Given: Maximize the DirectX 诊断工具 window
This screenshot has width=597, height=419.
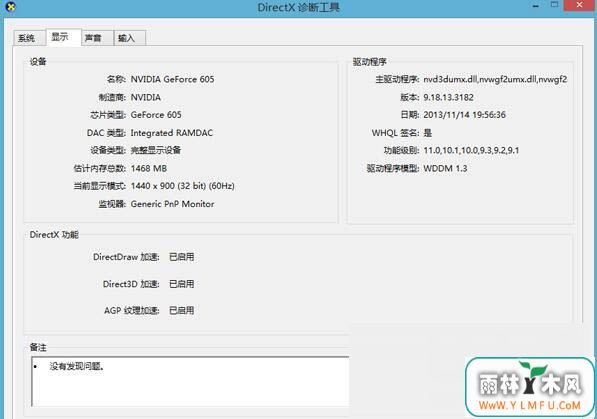Looking at the screenshot, I should click(x=554, y=5).
